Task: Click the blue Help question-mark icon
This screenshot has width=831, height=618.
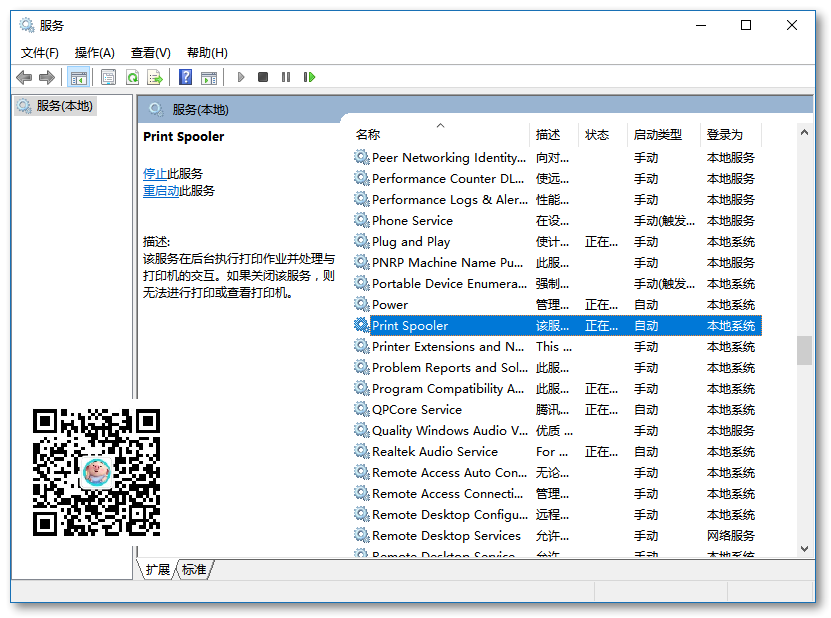Action: click(185, 77)
